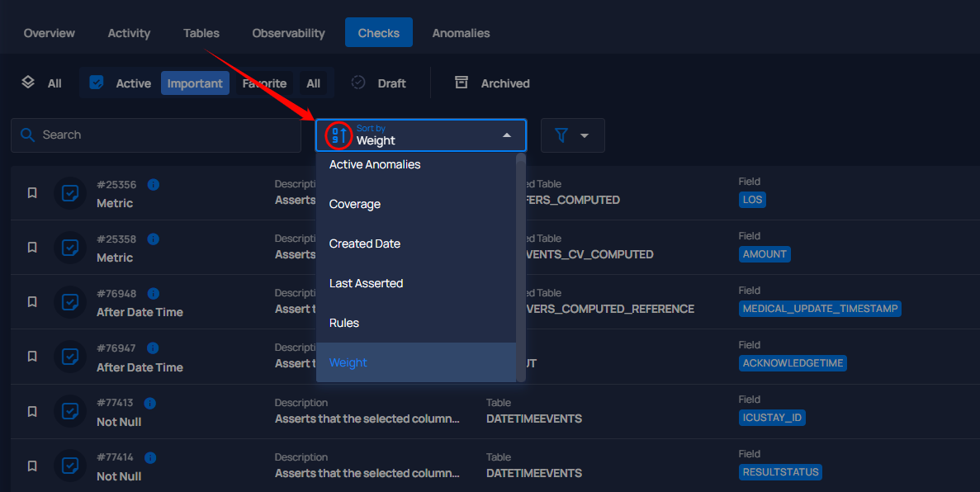The image size is (980, 492).
Task: Open the Activity tab
Action: pyautogui.click(x=129, y=33)
